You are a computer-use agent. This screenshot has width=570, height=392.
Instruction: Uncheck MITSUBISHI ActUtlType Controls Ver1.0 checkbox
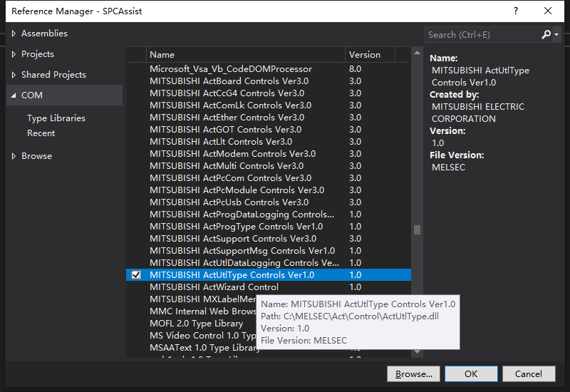click(x=136, y=275)
